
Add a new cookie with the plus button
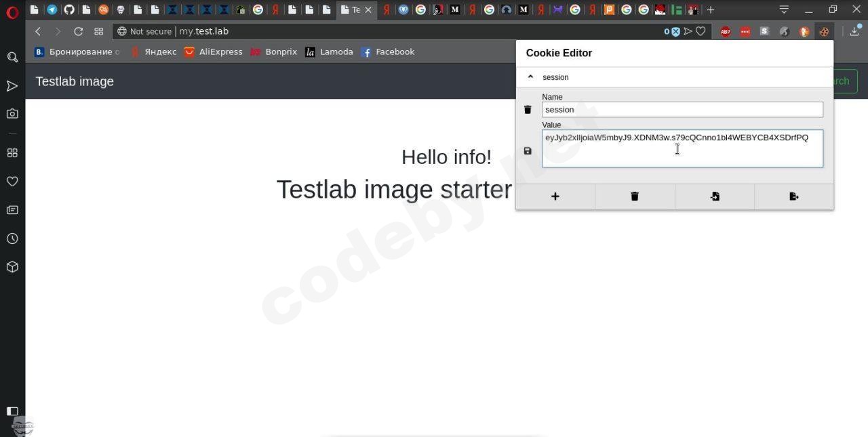point(555,196)
